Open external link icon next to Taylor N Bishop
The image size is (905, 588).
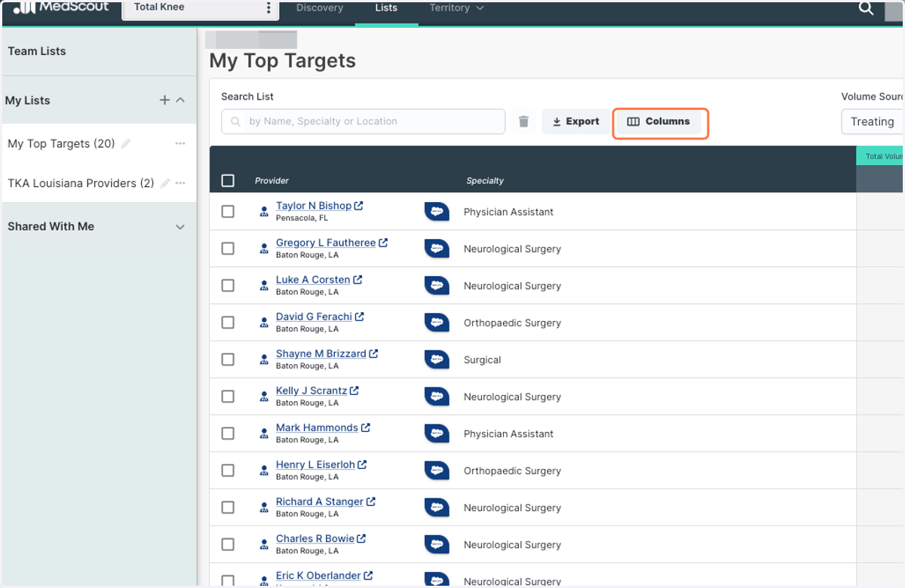[x=359, y=206]
